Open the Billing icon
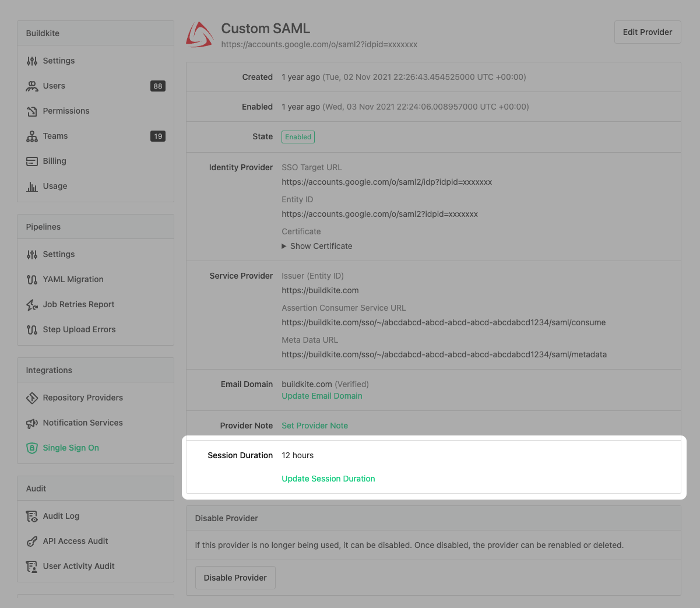The width and height of the screenshot is (700, 608). 32,161
